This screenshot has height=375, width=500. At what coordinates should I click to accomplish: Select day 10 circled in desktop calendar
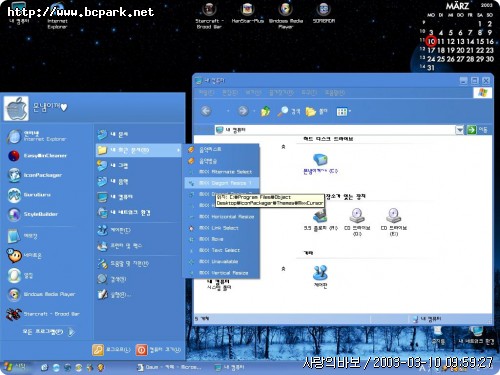coord(431,41)
